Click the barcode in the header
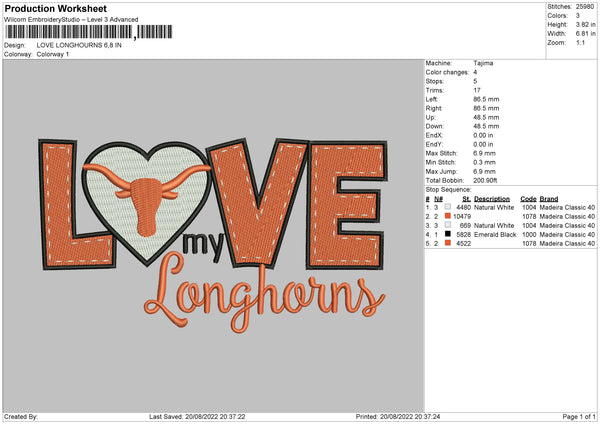Viewport: 600px width, 424px height. click(x=89, y=32)
